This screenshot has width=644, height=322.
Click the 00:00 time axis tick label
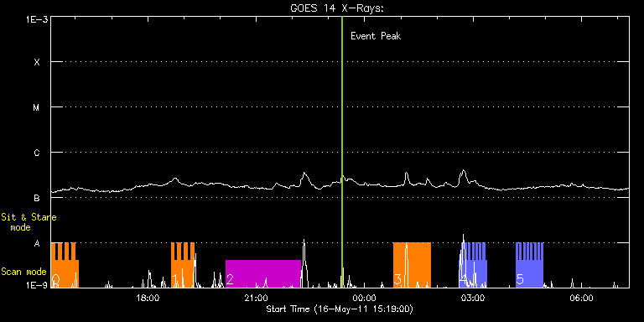[x=365, y=298]
